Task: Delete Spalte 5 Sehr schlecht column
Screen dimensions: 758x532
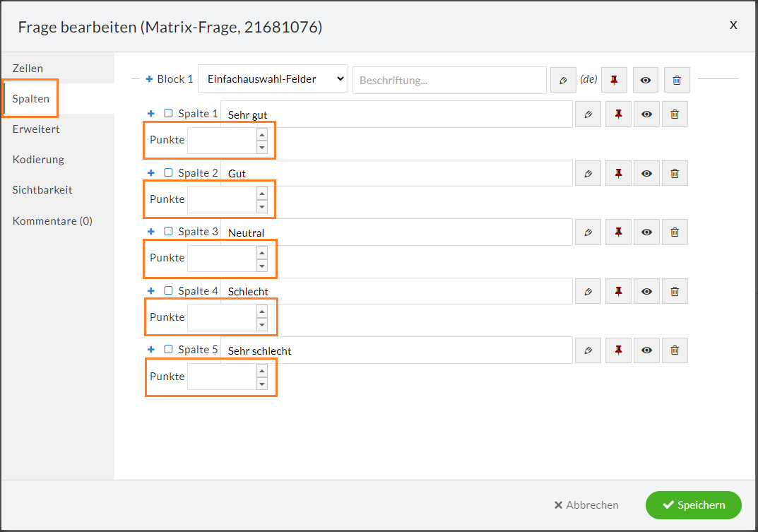Action: 675,350
